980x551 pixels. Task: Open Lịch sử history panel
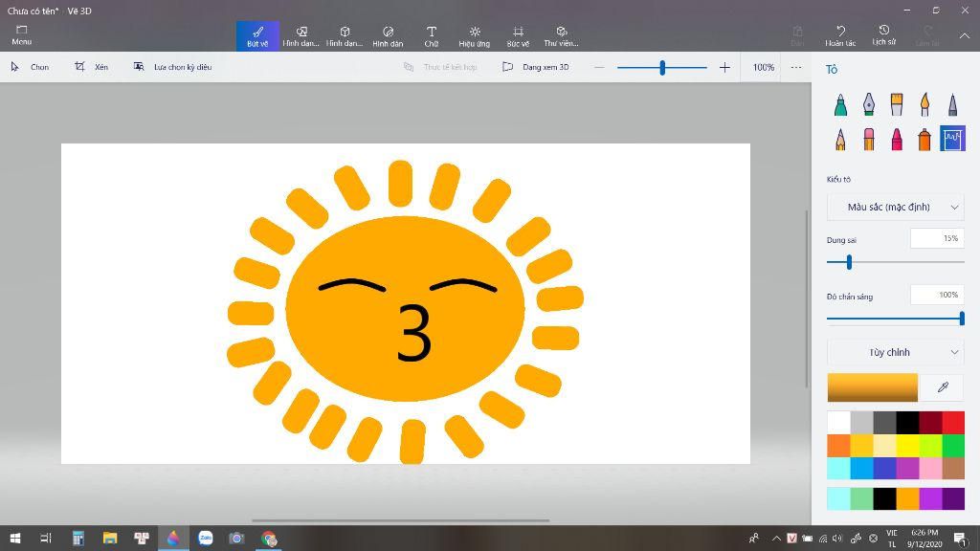click(x=883, y=35)
